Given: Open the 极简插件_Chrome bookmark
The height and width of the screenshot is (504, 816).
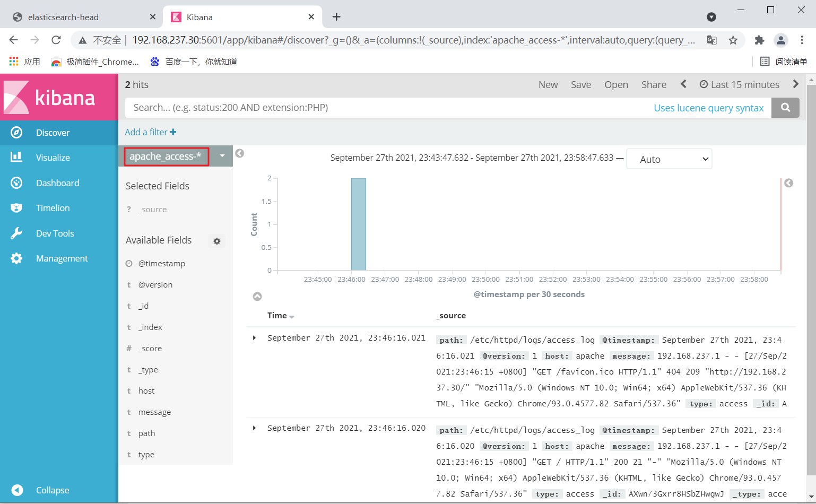Looking at the screenshot, I should (x=95, y=62).
